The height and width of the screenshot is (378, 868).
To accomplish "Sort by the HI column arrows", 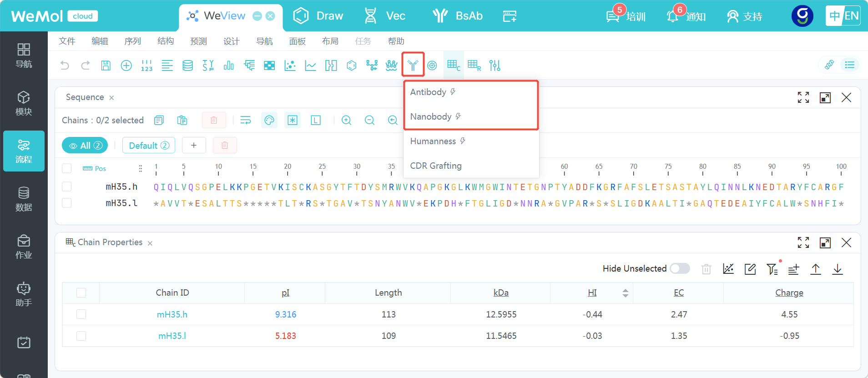I will point(626,293).
